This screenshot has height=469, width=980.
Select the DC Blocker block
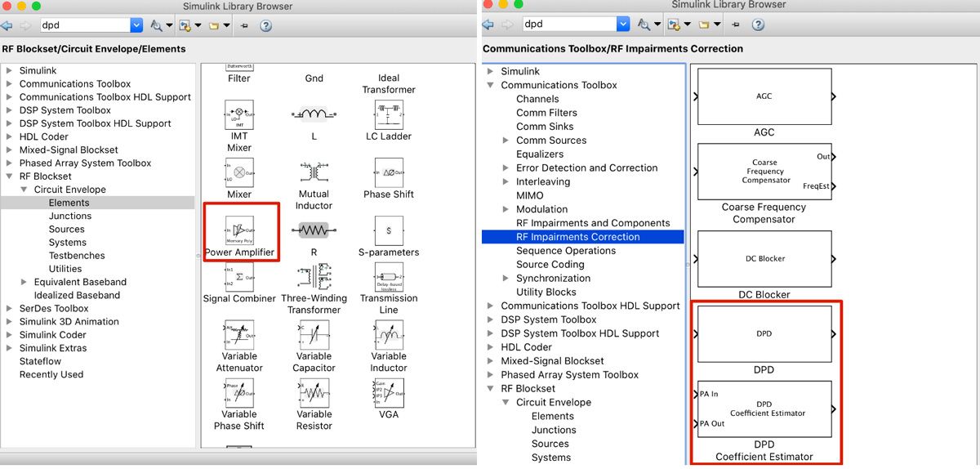coord(764,259)
